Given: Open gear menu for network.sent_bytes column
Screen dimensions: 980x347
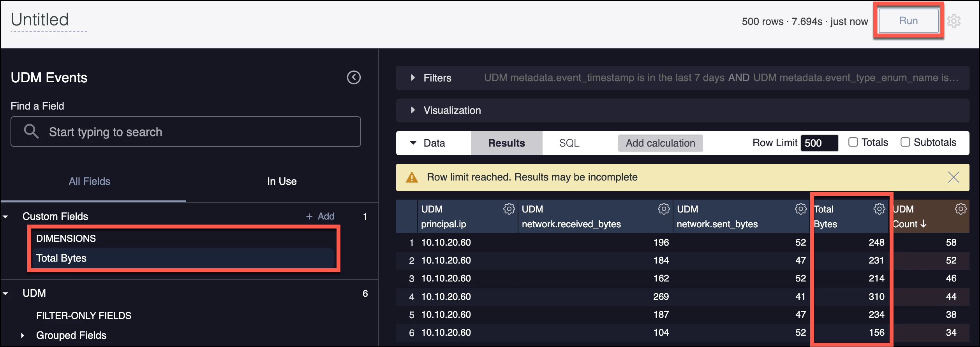Looking at the screenshot, I should tap(800, 209).
